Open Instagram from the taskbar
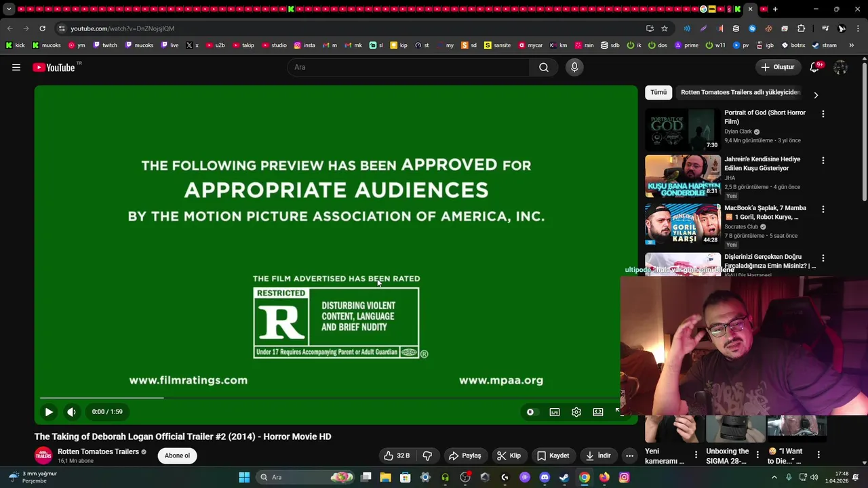 tap(624, 477)
